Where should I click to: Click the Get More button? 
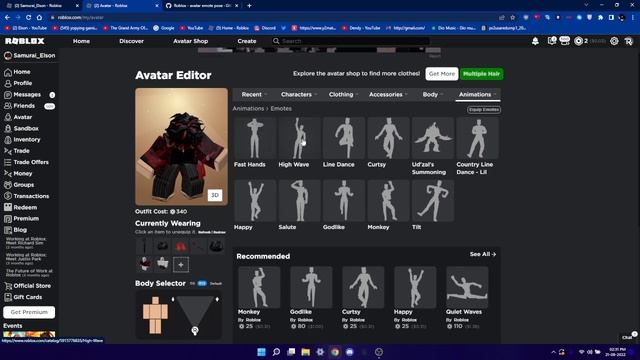442,74
